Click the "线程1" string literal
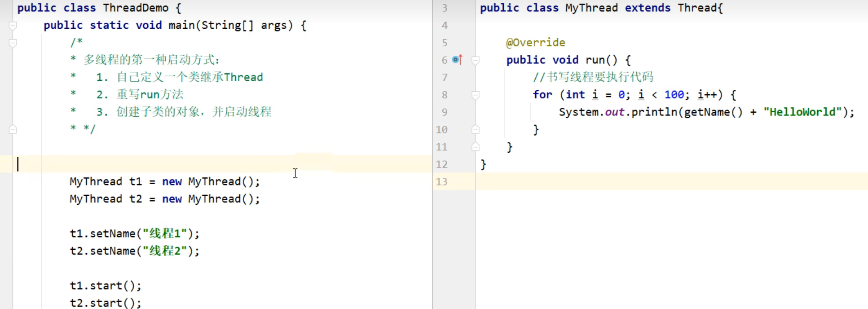Screen dimensions: 868x309 (x=164, y=234)
